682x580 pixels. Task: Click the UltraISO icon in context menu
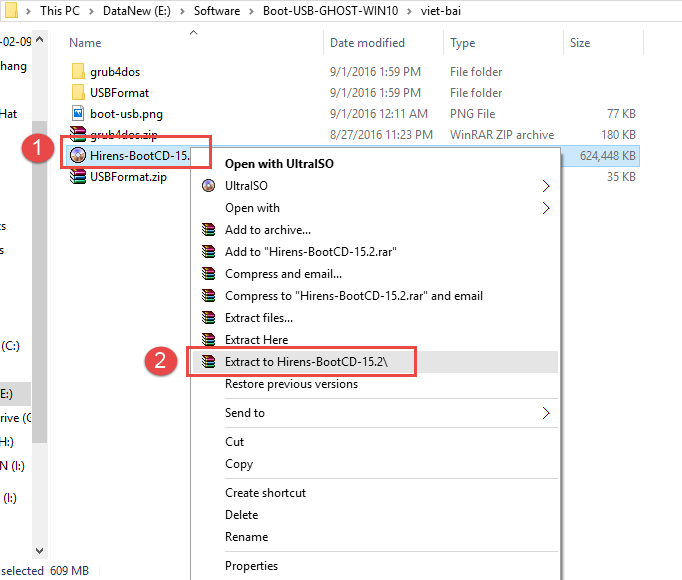click(x=208, y=186)
